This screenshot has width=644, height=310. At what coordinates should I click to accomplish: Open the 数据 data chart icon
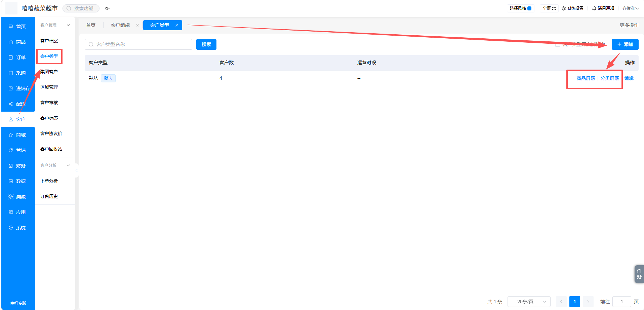point(11,181)
